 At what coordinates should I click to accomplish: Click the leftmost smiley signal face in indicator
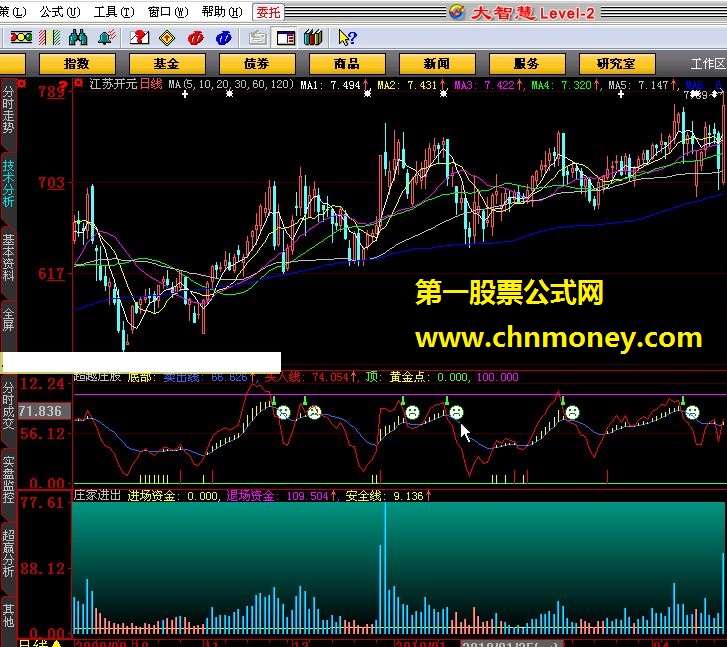click(x=283, y=412)
